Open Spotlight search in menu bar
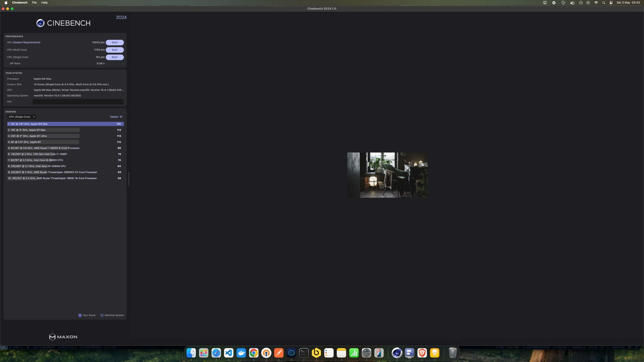Viewport: 644px width, 362px height. point(604,3)
